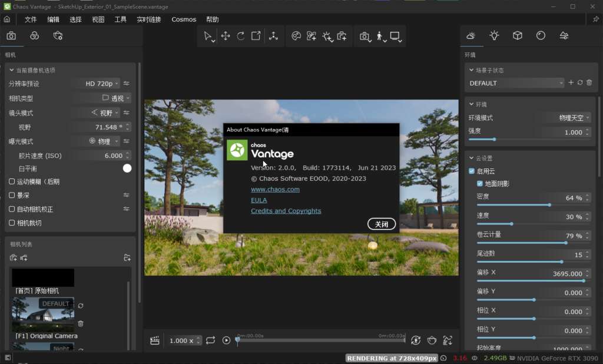The width and height of the screenshot is (603, 364).
Task: Select the scale tool
Action: point(256,36)
